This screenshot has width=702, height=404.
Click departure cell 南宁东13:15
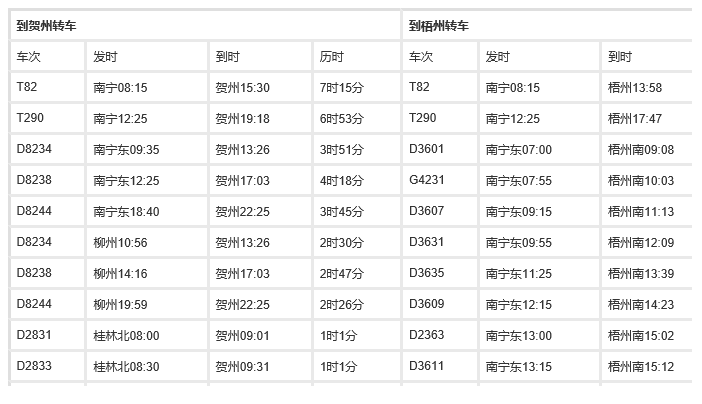click(518, 367)
